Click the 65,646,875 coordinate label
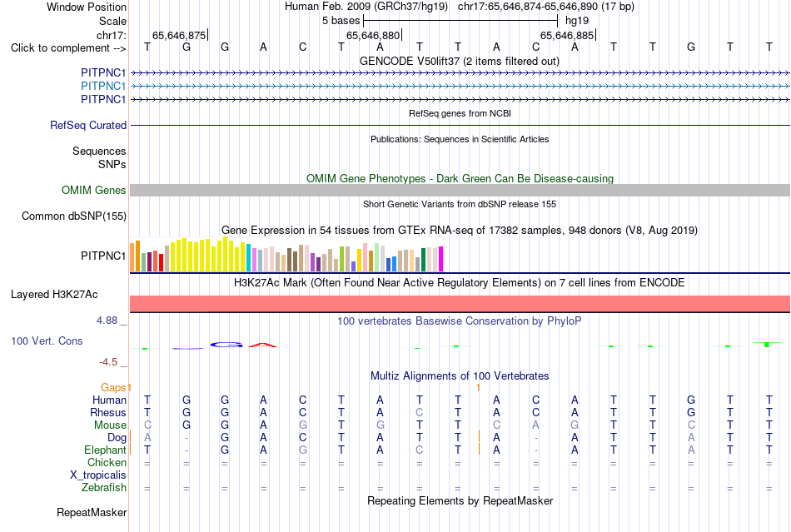 179,35
